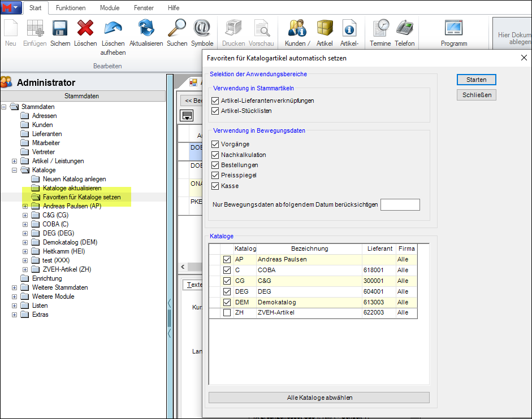The height and width of the screenshot is (419, 532).
Task: Open the Suchen magnifier tool
Action: 177,28
